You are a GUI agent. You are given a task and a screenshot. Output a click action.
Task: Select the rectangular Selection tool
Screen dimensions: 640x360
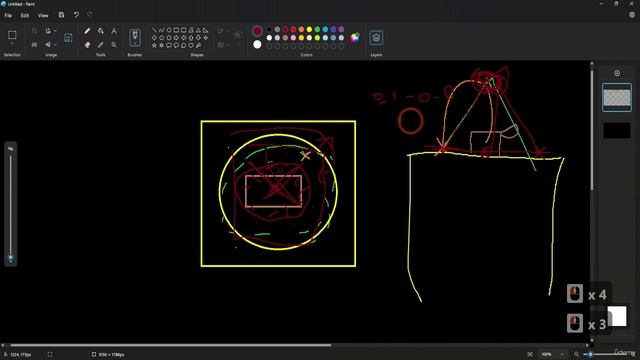tap(12, 35)
